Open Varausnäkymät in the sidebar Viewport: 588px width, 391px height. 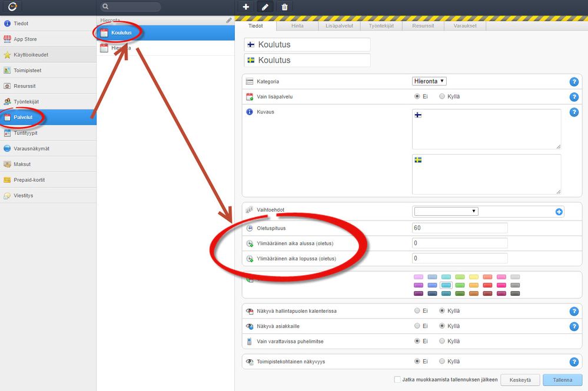48,149
